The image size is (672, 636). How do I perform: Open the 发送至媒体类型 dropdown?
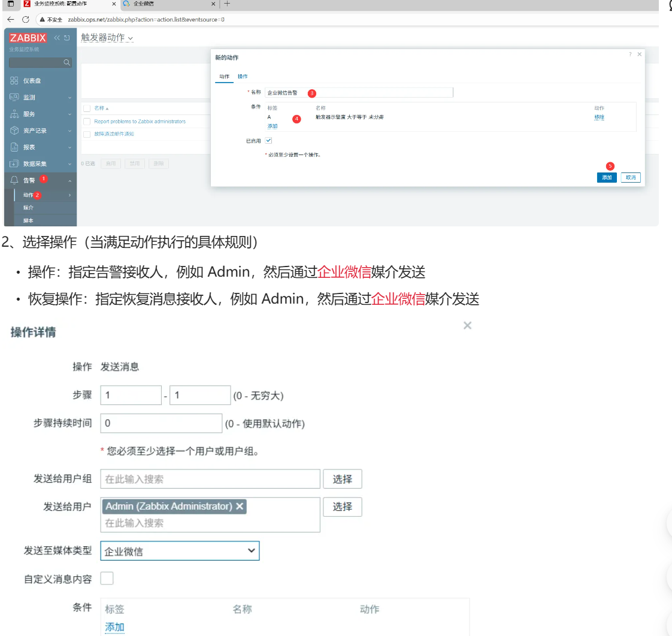click(180, 551)
